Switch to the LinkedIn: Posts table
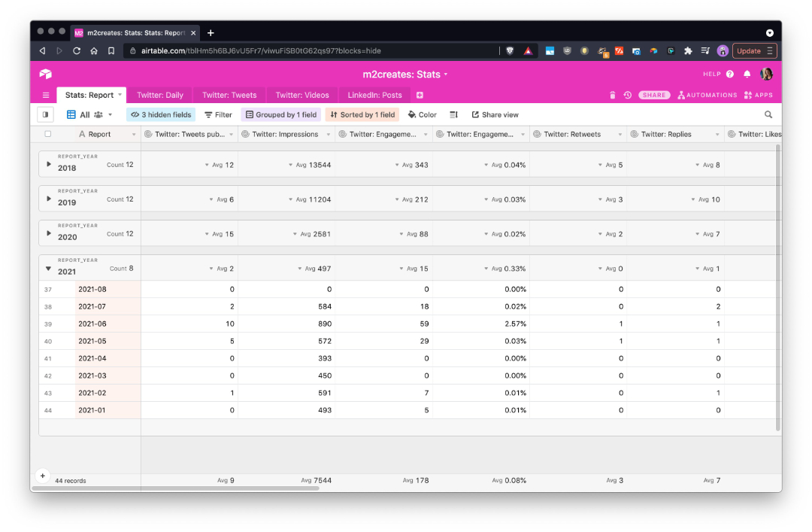Viewport: 812px width, 532px height. point(374,96)
